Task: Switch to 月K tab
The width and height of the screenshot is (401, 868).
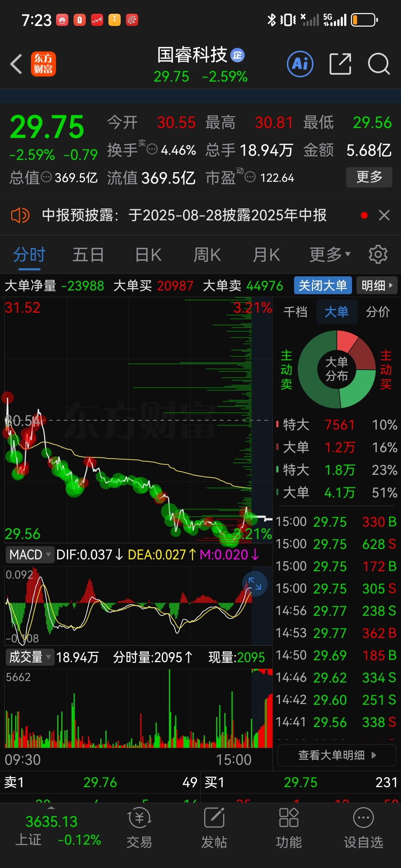Action: [266, 254]
